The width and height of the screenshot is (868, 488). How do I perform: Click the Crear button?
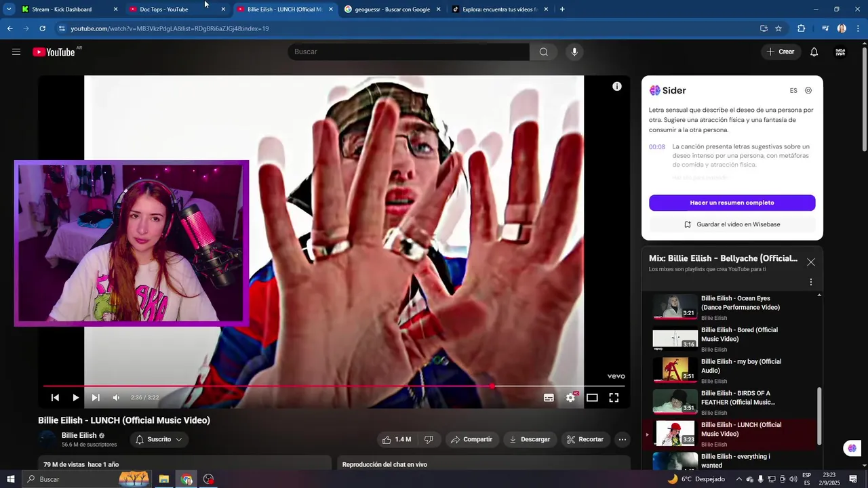click(781, 52)
